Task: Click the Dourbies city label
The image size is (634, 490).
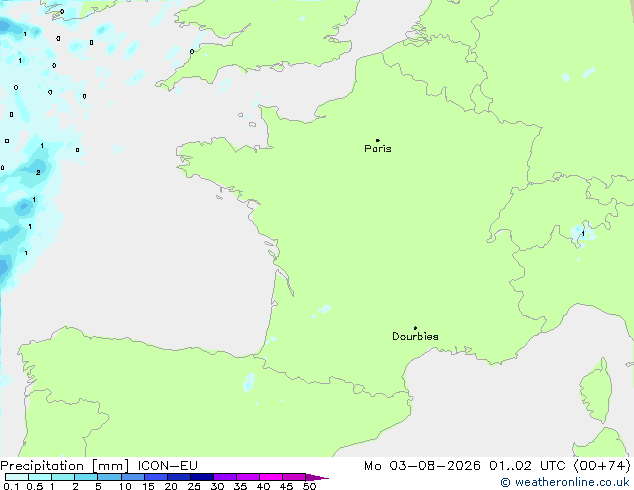Action: (415, 336)
